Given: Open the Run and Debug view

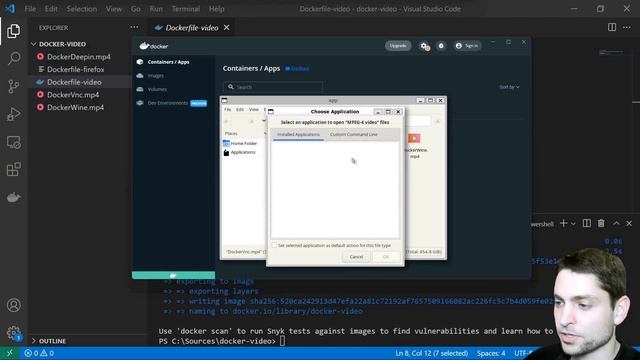Looking at the screenshot, I should [x=13, y=114].
